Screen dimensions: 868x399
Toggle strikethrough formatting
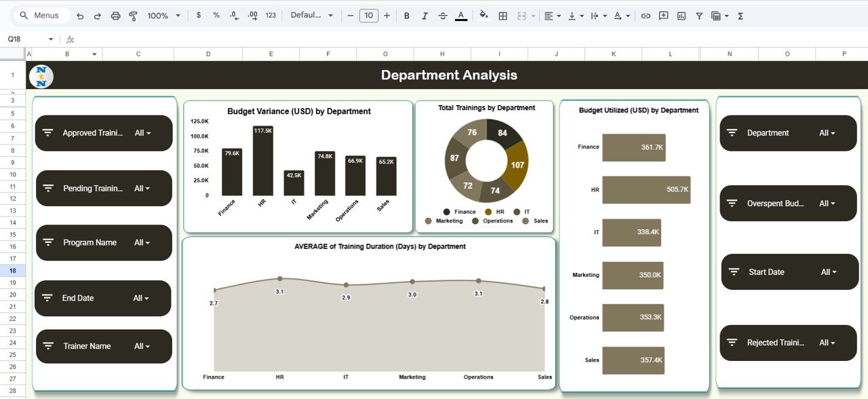pyautogui.click(x=443, y=15)
